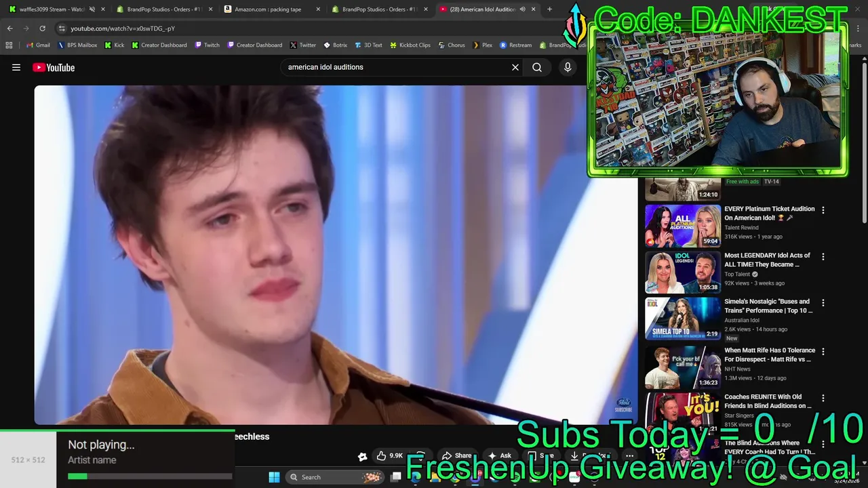
Task: Open Gmail bookmark
Action: coord(38,45)
